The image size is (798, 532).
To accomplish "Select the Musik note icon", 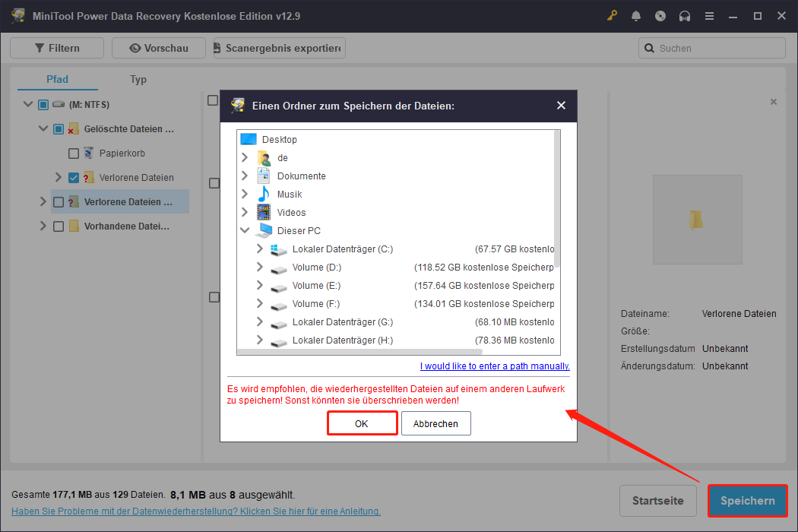I will click(264, 194).
